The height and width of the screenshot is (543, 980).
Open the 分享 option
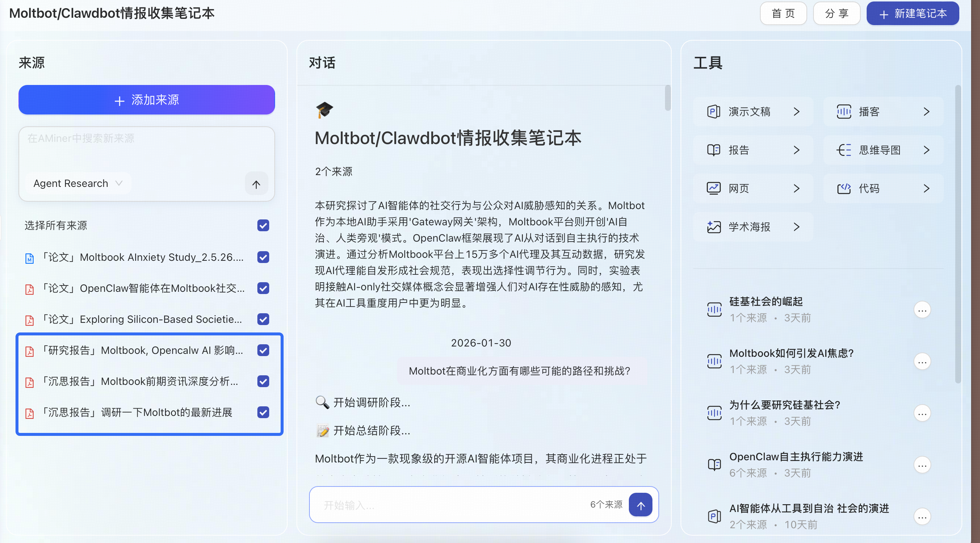pyautogui.click(x=836, y=14)
